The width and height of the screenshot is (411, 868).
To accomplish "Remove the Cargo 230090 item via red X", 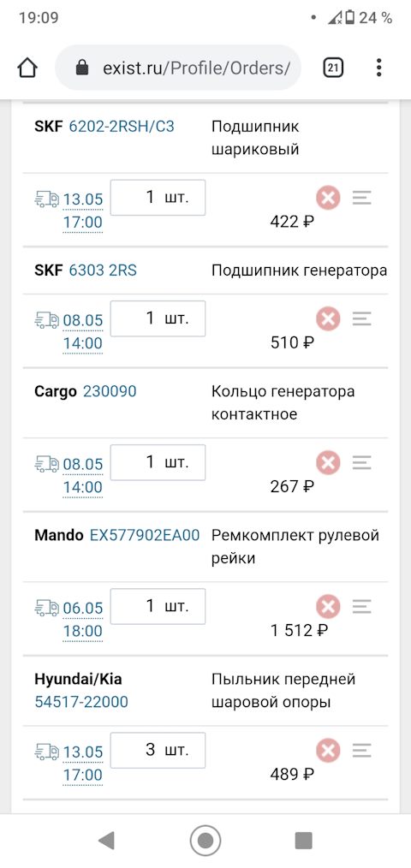I will 329,463.
